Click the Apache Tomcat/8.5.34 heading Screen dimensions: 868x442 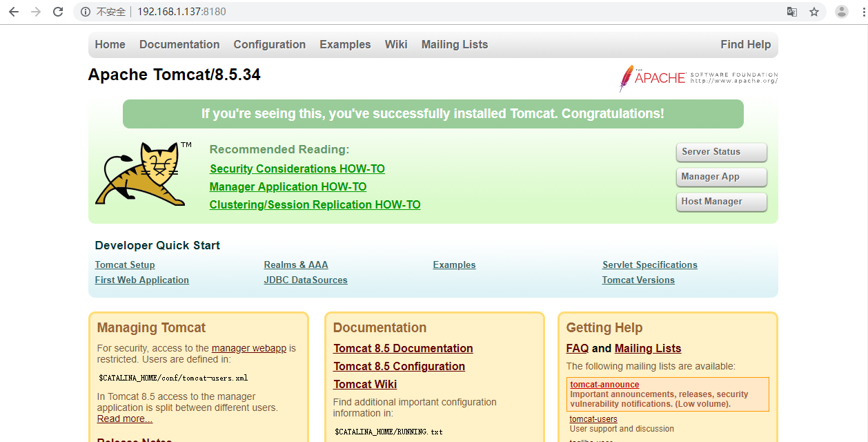[x=175, y=75]
